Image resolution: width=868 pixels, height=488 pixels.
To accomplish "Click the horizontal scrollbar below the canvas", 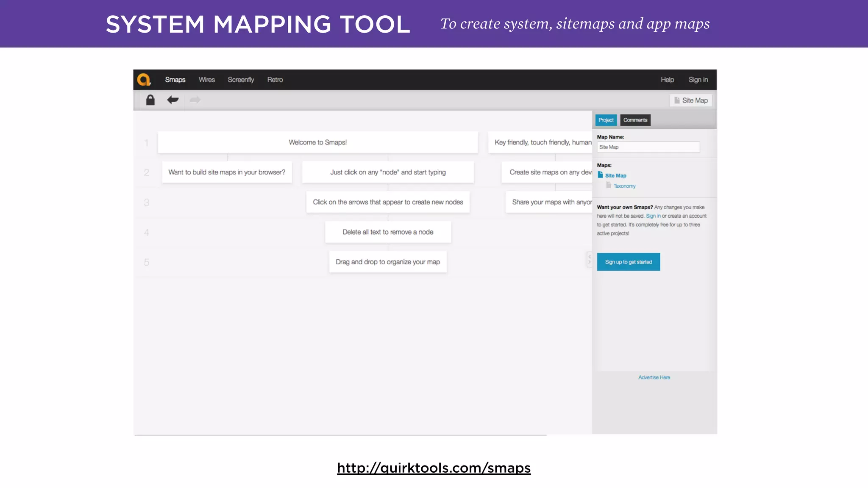I will tap(340, 435).
